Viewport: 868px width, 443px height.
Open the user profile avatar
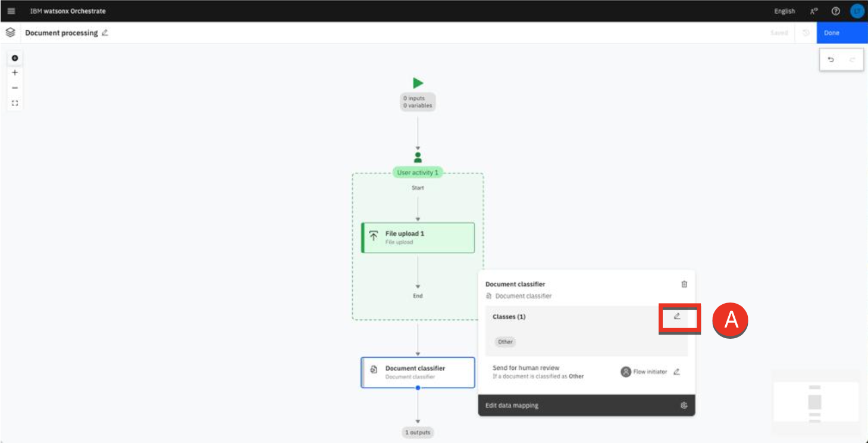pyautogui.click(x=857, y=11)
